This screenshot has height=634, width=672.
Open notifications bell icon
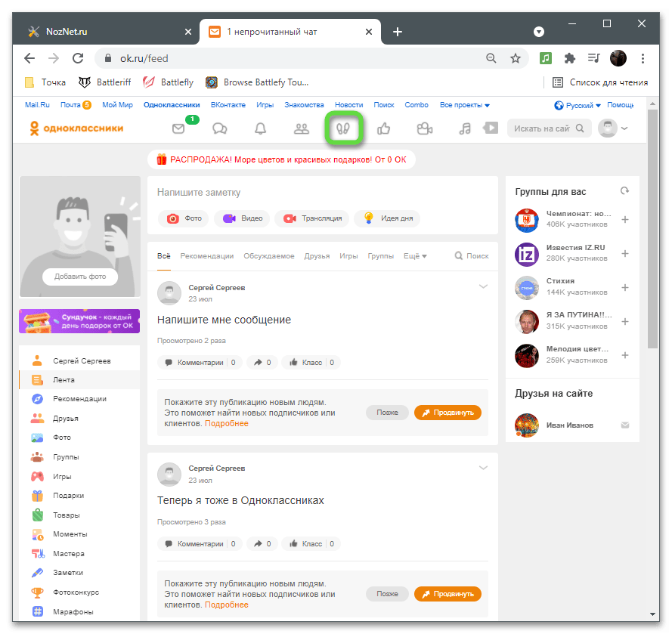point(261,128)
